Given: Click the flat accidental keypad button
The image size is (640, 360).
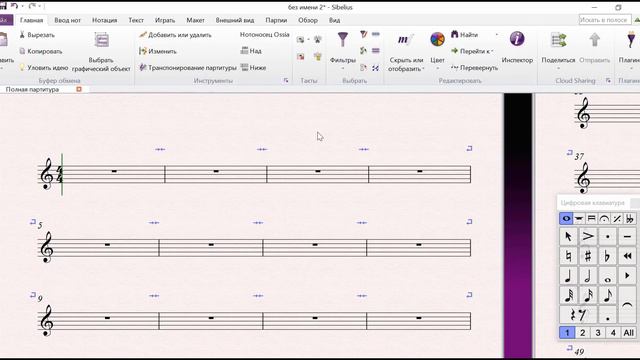Looking at the screenshot, I should [x=607, y=256].
